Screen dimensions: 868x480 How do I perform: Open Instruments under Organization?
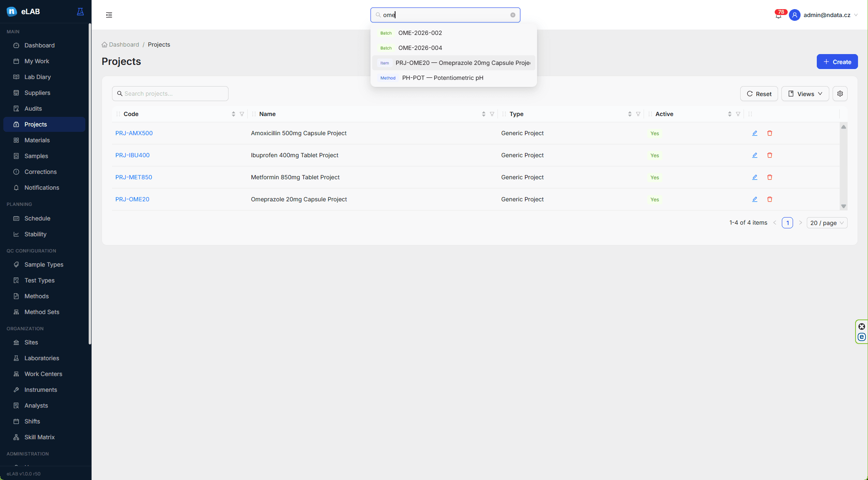[x=44, y=390]
